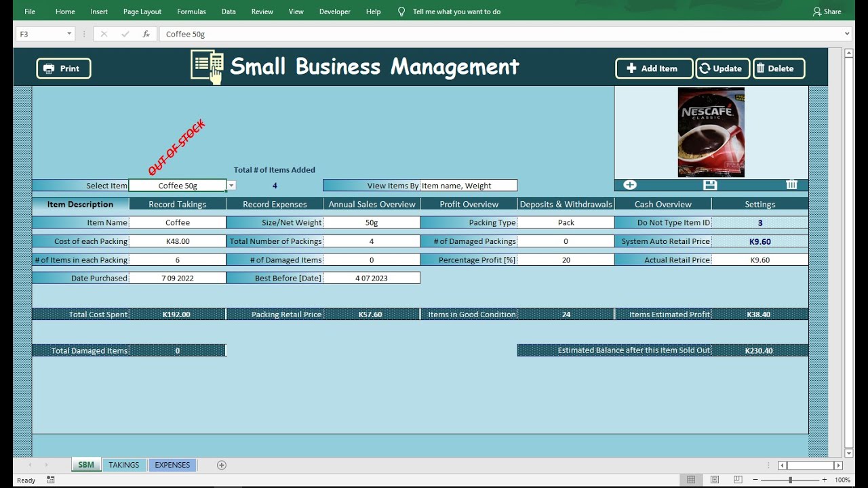Click the save image floppy disk icon
868x488 pixels.
710,185
